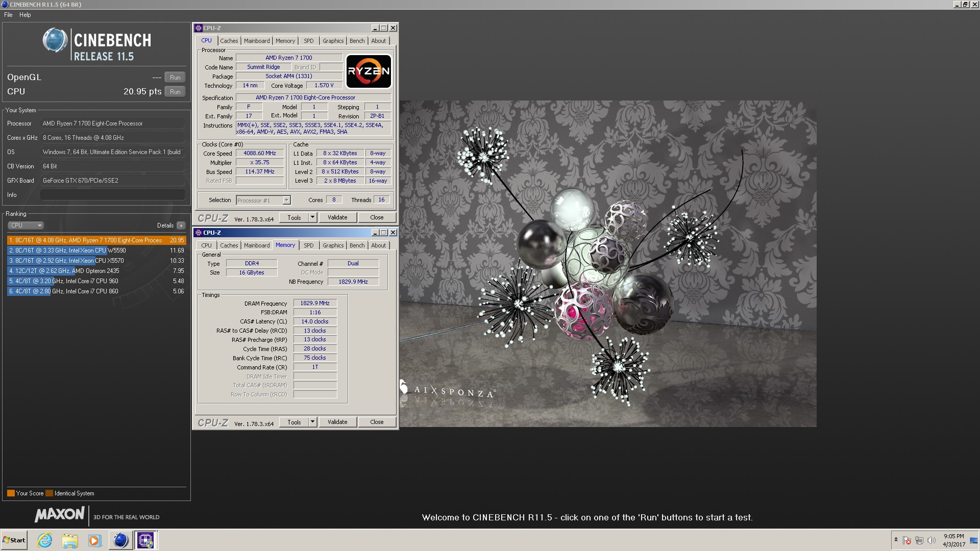Open Windows Media Player from the taskbar
Viewport: 980px width, 551px height.
coord(94,540)
